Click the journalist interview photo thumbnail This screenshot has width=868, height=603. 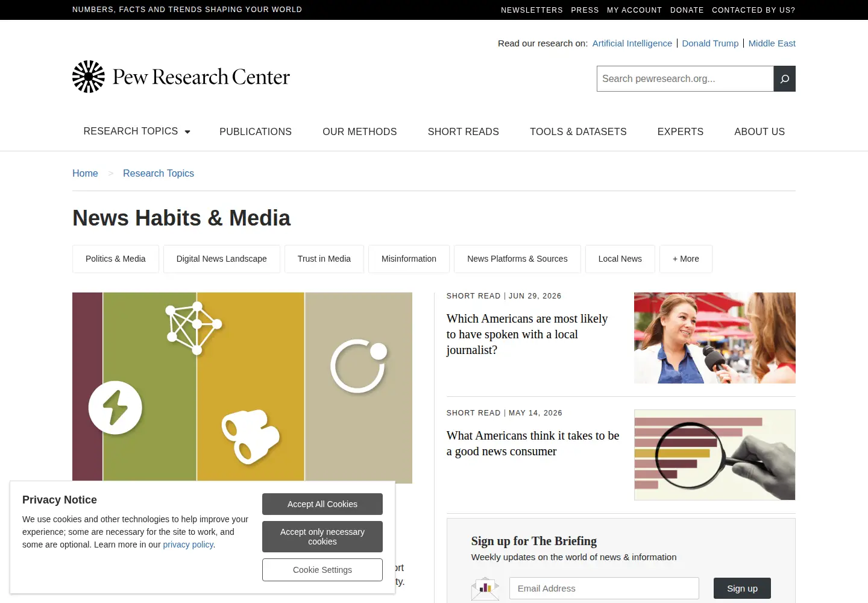715,338
